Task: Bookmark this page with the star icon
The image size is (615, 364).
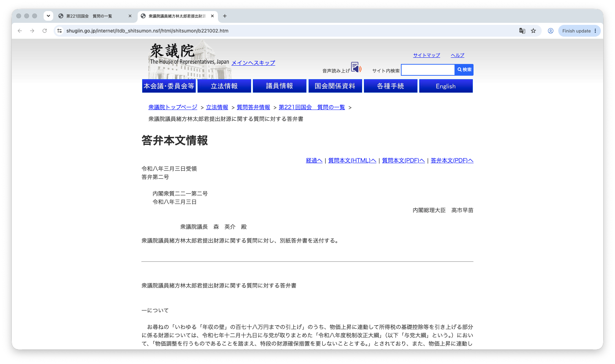Action: point(533,31)
